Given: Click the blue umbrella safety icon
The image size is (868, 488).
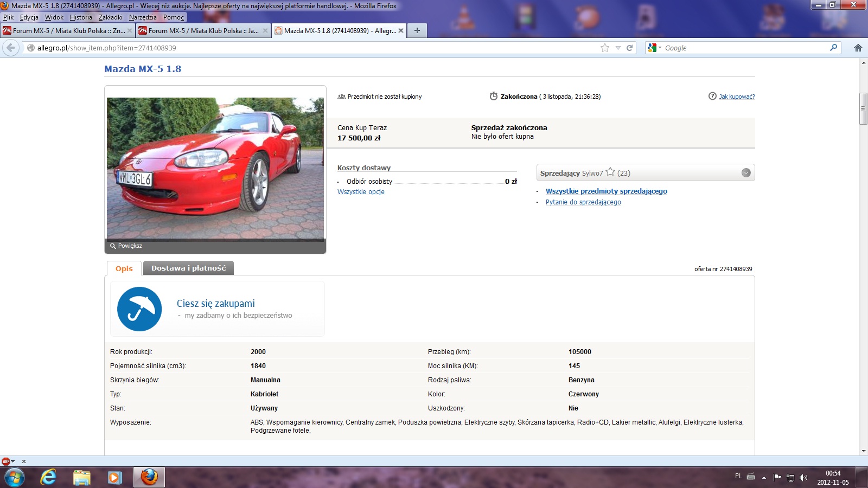Looking at the screenshot, I should (x=139, y=309).
